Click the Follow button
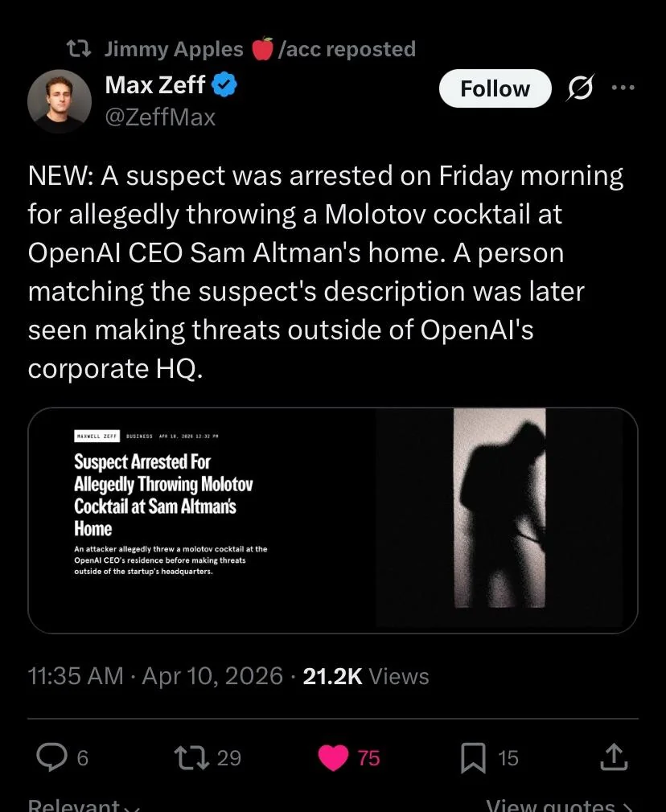 [495, 88]
